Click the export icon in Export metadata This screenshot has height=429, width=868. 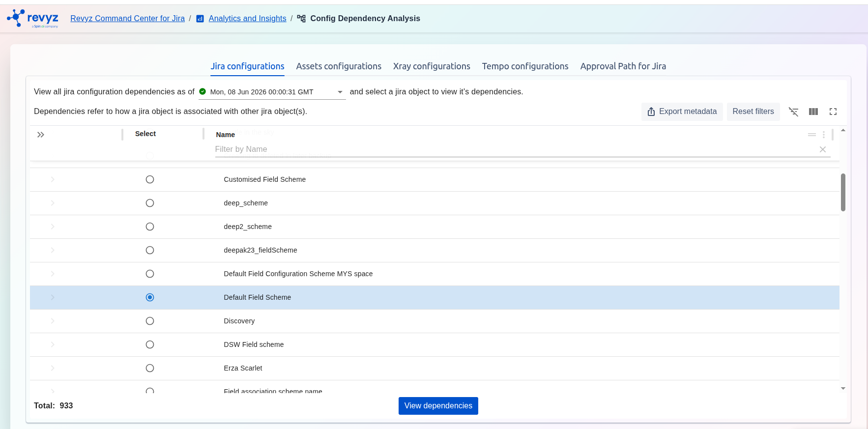[651, 112]
